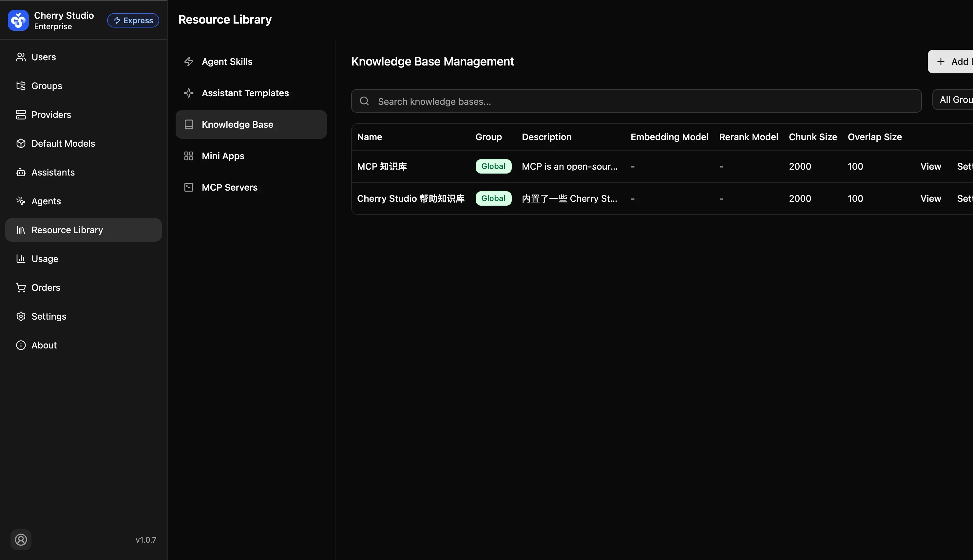The height and width of the screenshot is (560, 973).
Task: Click the Name column header
Action: (369, 137)
